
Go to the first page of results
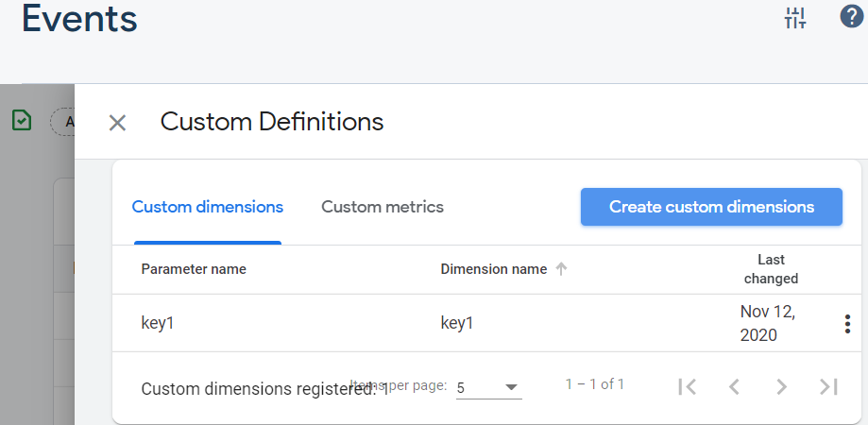tap(688, 386)
